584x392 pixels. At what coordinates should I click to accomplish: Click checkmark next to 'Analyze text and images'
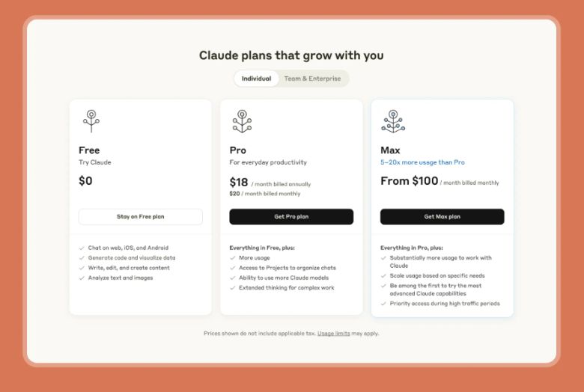click(x=82, y=278)
